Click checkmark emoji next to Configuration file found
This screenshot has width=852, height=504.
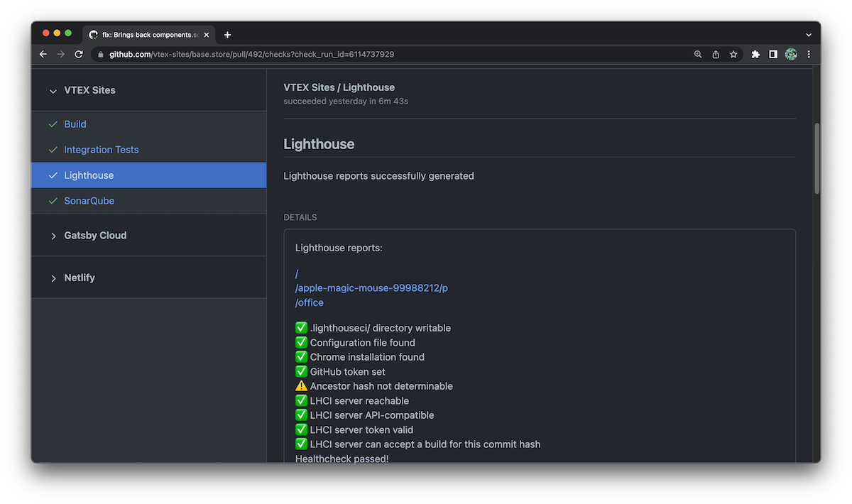[x=301, y=343]
